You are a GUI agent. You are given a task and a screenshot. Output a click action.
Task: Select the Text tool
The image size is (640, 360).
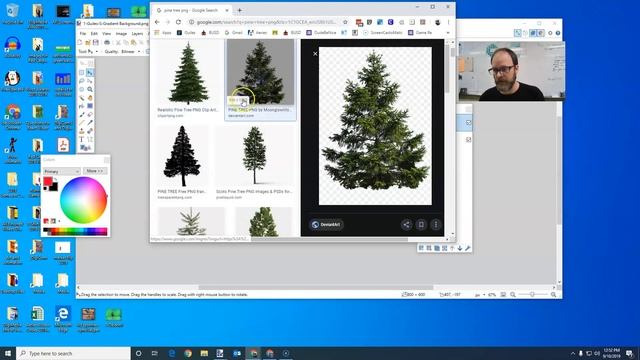[82, 140]
